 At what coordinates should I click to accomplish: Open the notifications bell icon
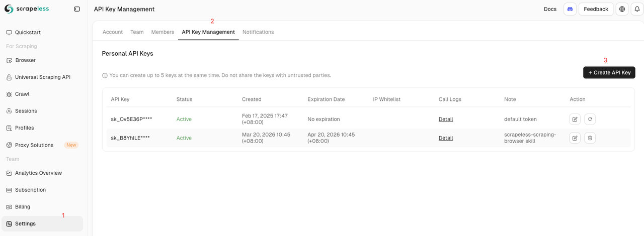point(637,9)
